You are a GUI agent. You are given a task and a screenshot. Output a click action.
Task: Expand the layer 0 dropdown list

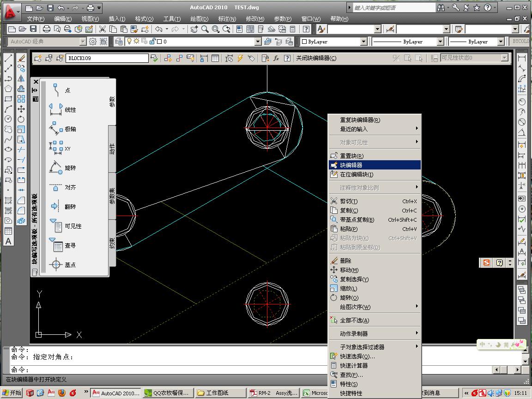pos(258,42)
